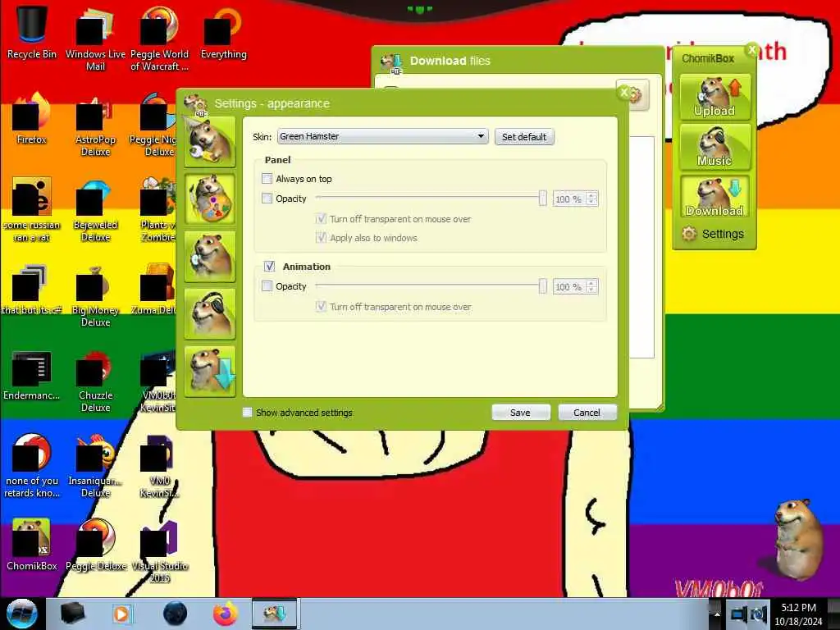The image size is (840, 630).
Task: Open ChomikBox Settings gear link
Action: pyautogui.click(x=713, y=234)
